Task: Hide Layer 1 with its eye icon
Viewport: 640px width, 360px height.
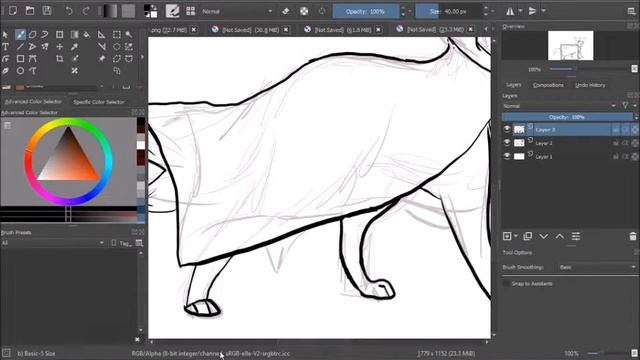Action: tap(507, 156)
